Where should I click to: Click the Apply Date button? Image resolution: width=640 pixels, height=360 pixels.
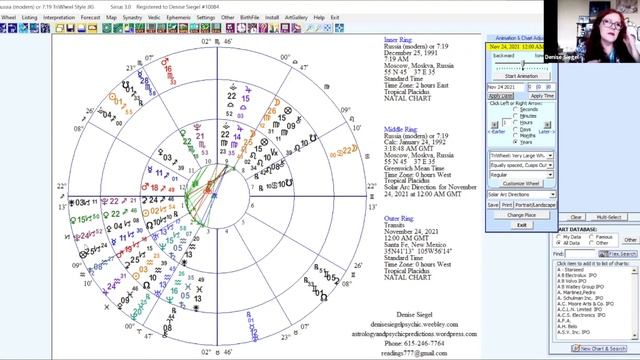(x=501, y=96)
